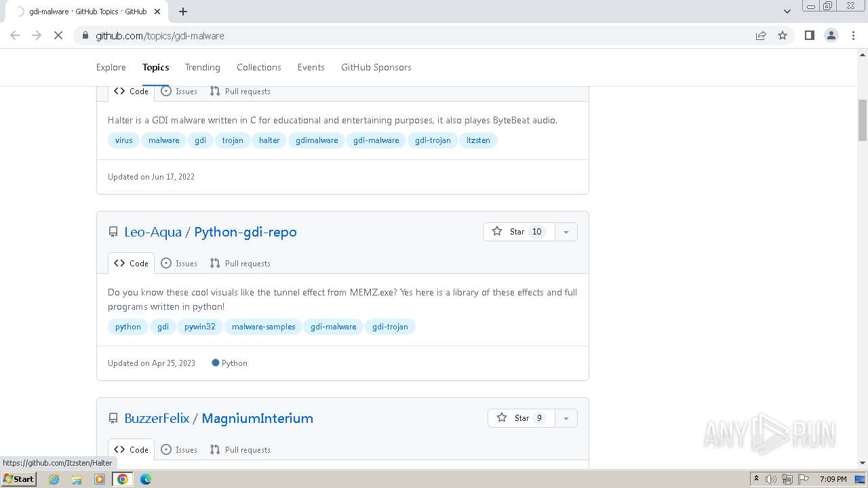Open the python topic tag

pos(128,327)
